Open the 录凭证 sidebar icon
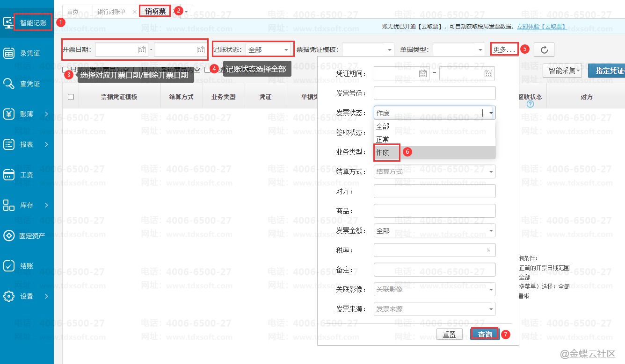 pos(9,53)
